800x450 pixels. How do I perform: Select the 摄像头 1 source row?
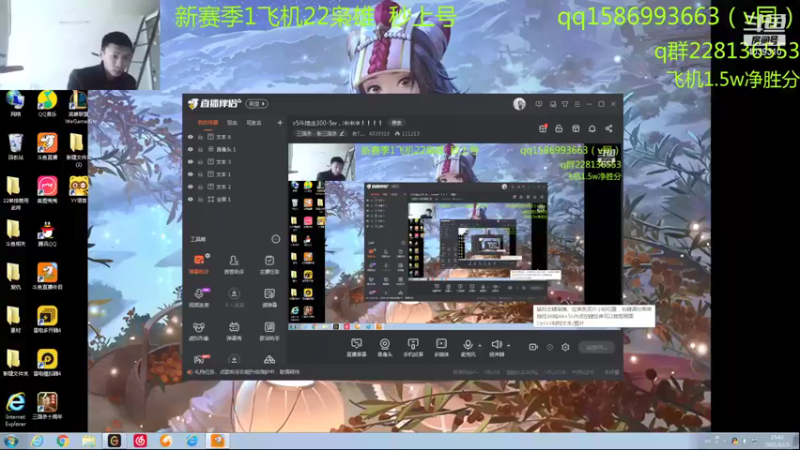point(235,149)
